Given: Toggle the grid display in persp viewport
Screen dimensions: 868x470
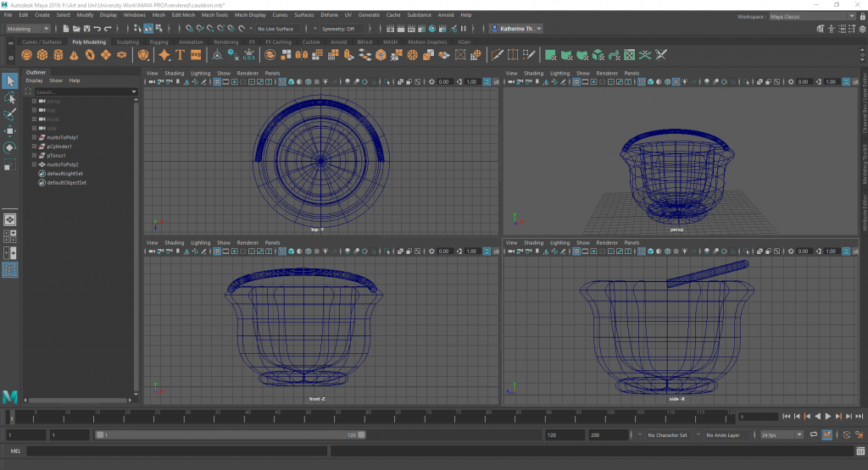Looking at the screenshot, I should [575, 82].
